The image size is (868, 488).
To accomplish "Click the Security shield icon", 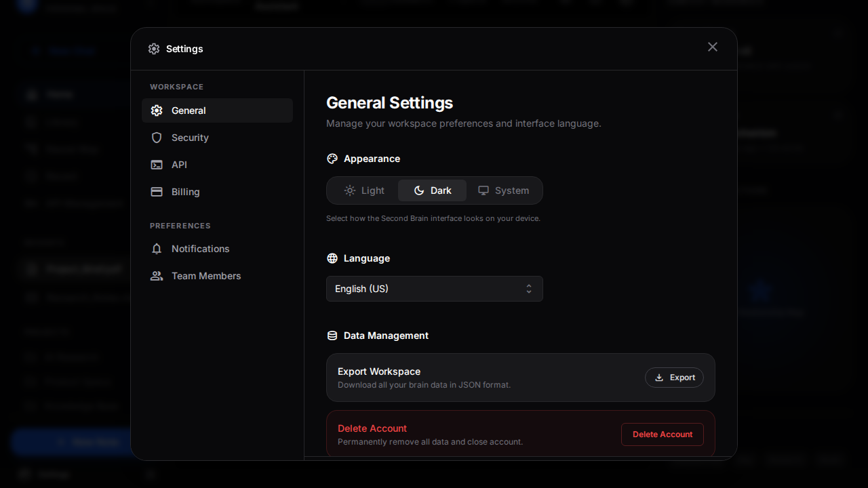I will point(157,138).
